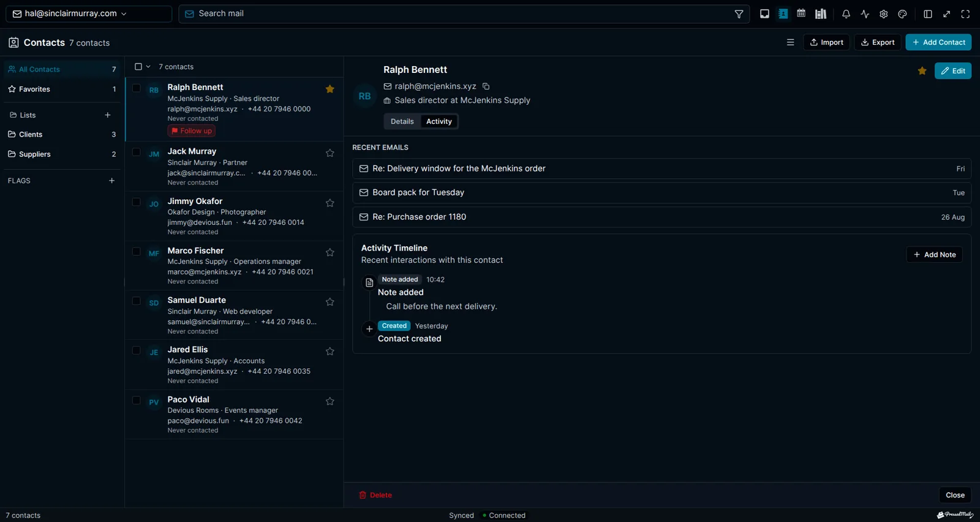The image size is (980, 522).
Task: Copy Ralph's email address with copy icon
Action: [486, 86]
